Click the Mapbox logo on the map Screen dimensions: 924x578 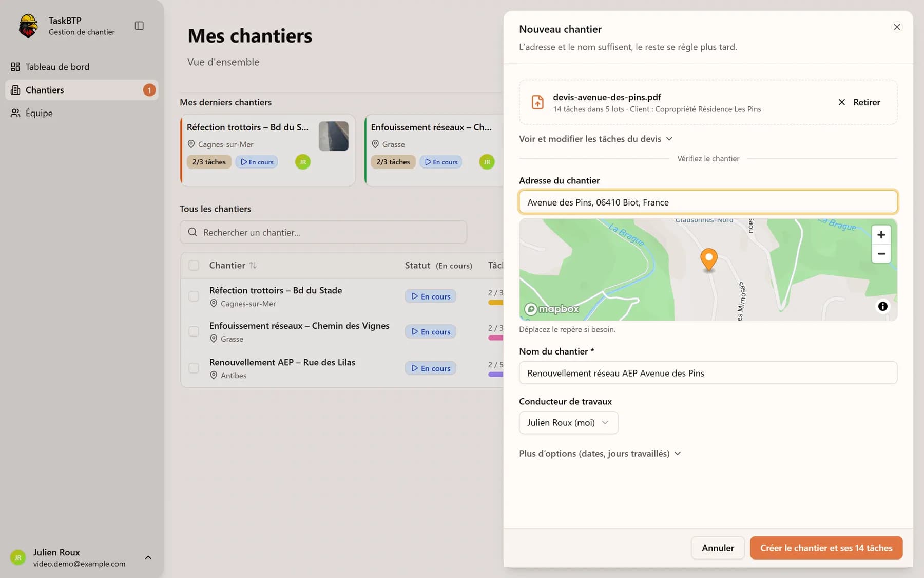552,309
